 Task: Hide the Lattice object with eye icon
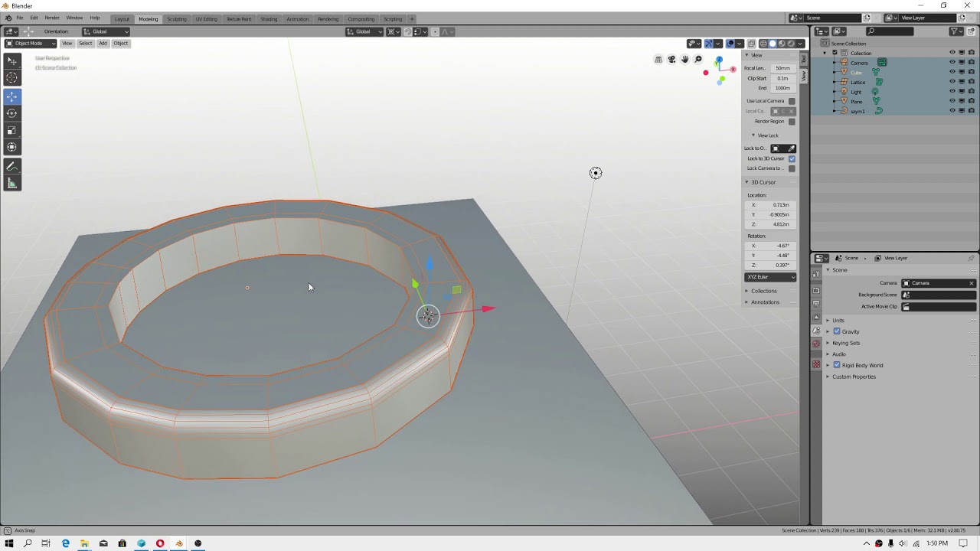coord(952,82)
